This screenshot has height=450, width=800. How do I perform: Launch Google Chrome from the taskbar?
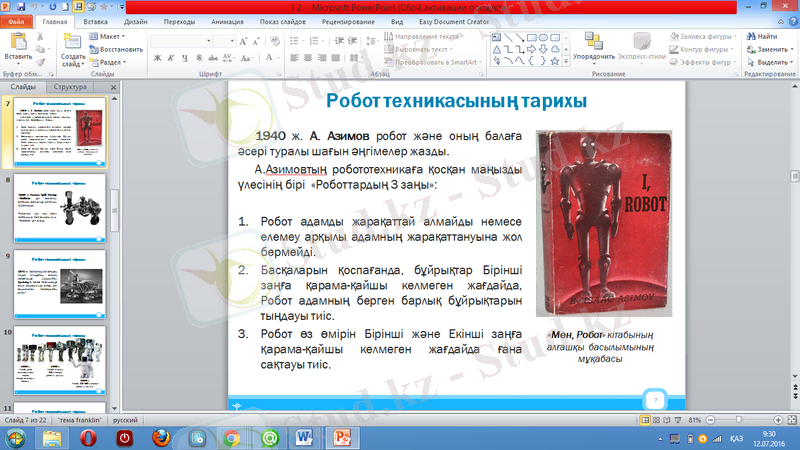pos(231,438)
